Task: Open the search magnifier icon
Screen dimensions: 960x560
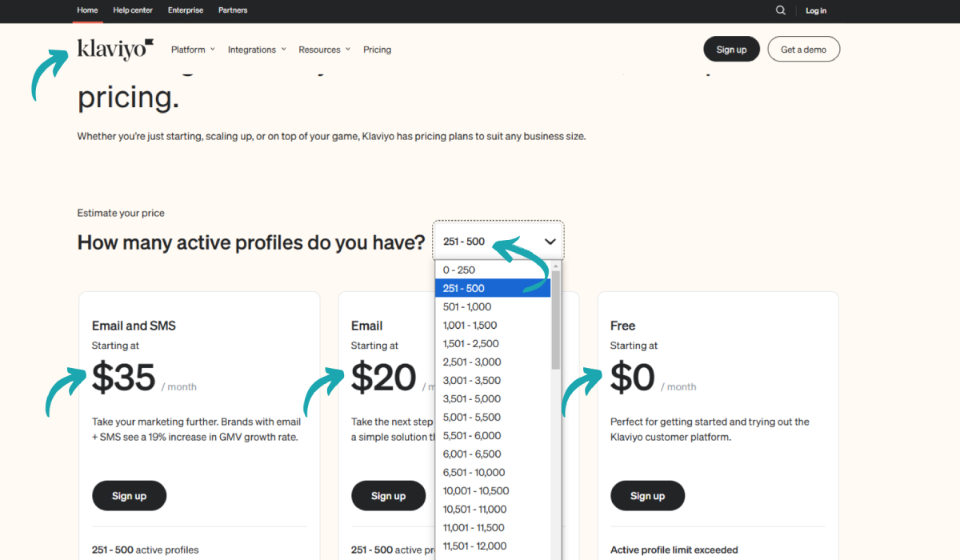Action: point(781,10)
